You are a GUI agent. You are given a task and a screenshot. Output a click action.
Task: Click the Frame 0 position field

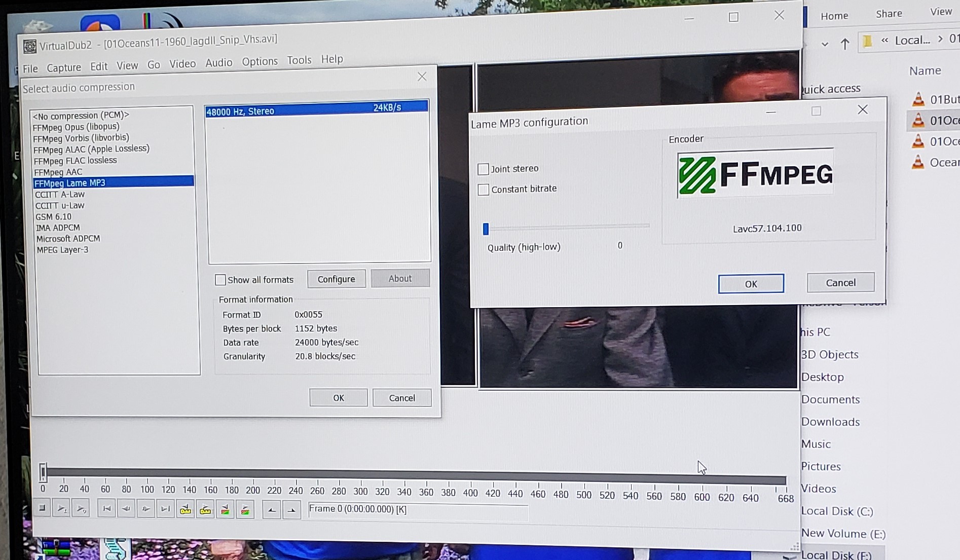[x=418, y=510]
